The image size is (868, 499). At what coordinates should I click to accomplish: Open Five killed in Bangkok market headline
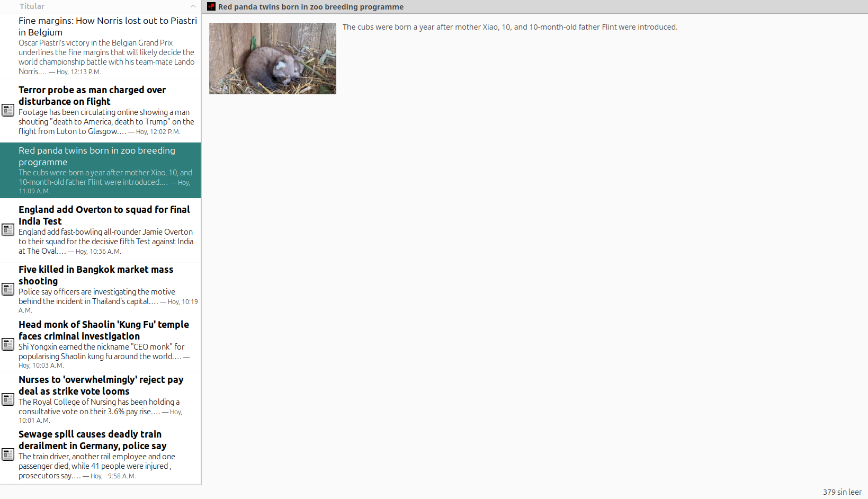[96, 275]
